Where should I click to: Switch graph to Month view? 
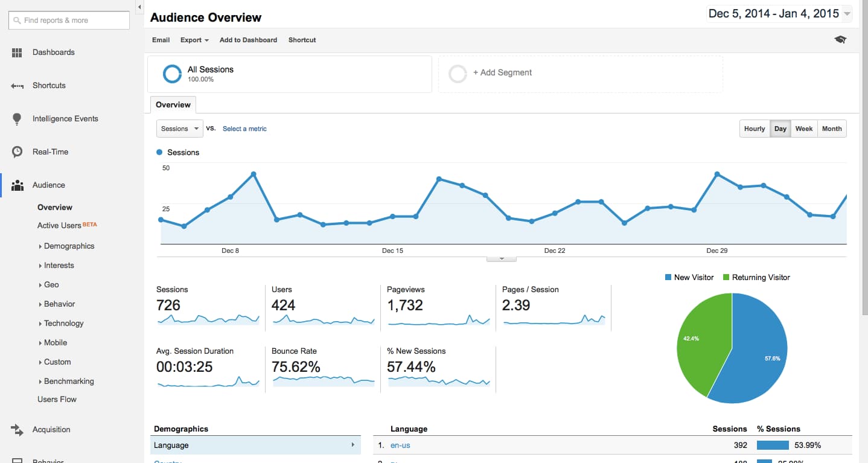tap(831, 129)
